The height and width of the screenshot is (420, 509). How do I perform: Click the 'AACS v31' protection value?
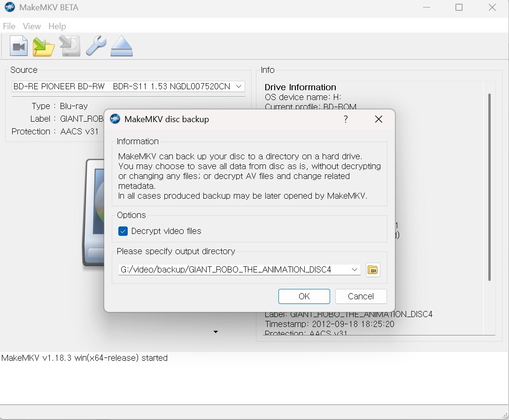click(79, 131)
